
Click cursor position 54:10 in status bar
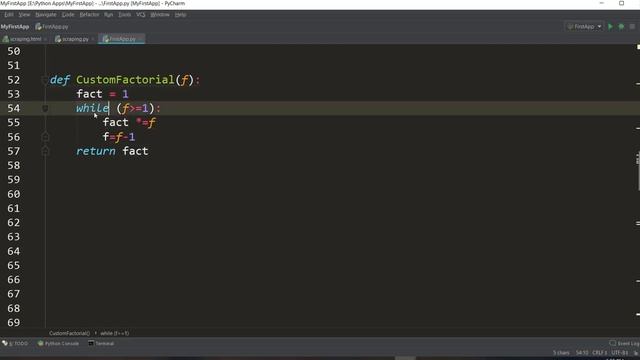click(582, 353)
